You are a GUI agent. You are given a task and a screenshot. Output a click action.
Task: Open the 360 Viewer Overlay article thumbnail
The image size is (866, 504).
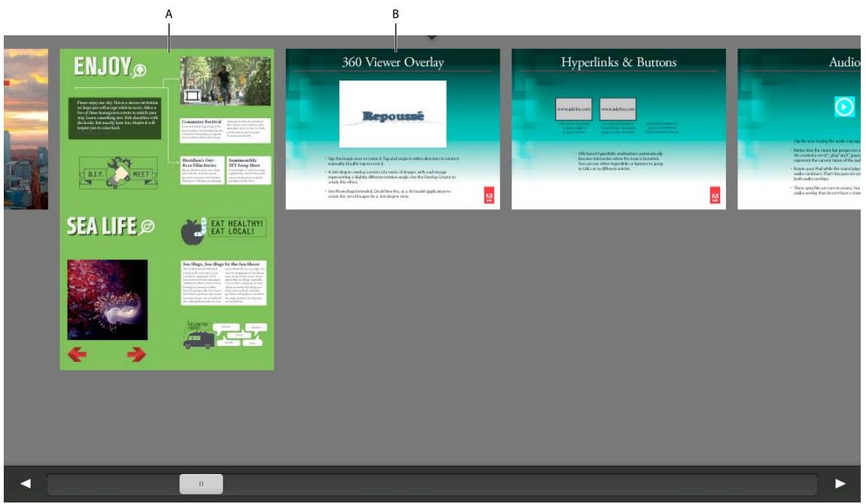[x=393, y=129]
